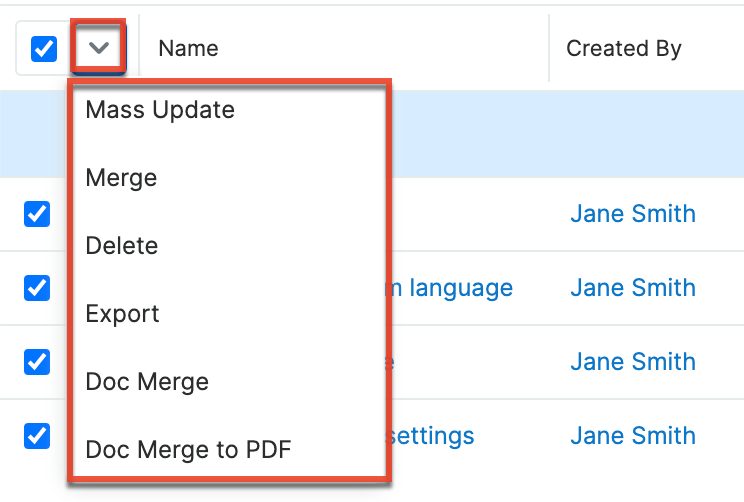Open Jane Smith link in language row

[x=632, y=288]
